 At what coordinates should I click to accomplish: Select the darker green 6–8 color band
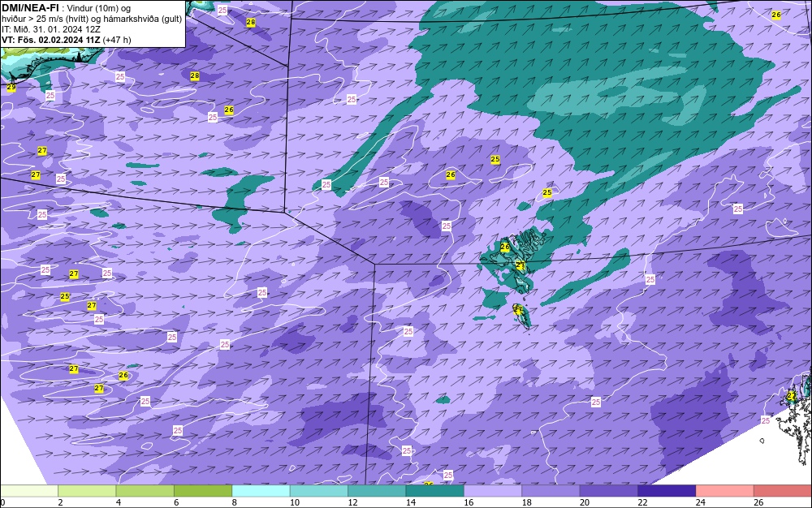(203, 491)
